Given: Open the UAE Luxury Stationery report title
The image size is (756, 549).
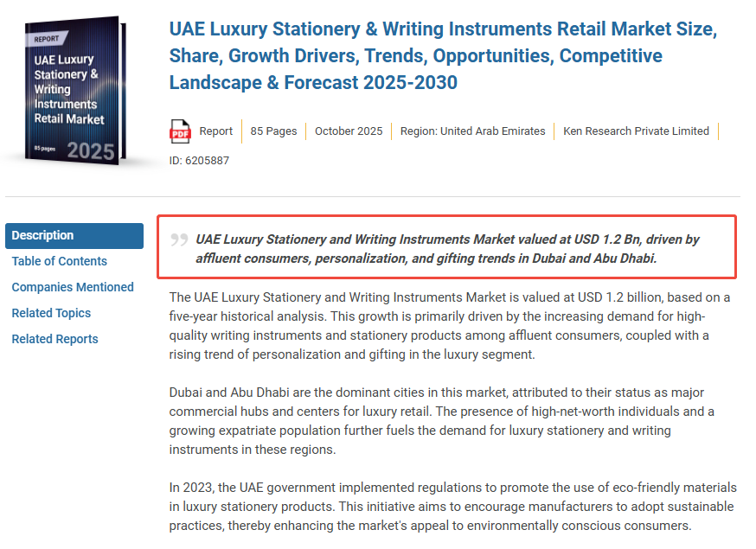Looking at the screenshot, I should coord(443,56).
